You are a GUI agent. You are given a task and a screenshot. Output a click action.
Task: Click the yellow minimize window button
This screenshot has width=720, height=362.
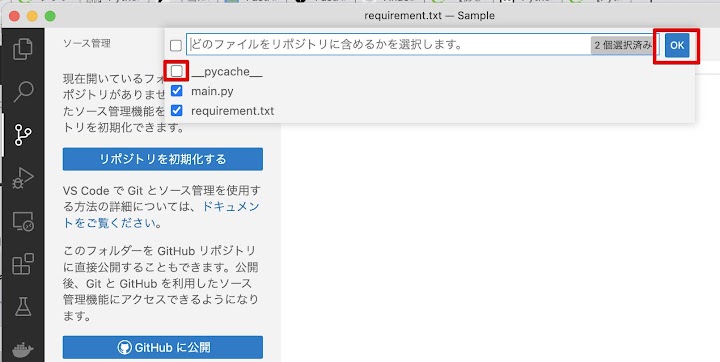[32, 17]
